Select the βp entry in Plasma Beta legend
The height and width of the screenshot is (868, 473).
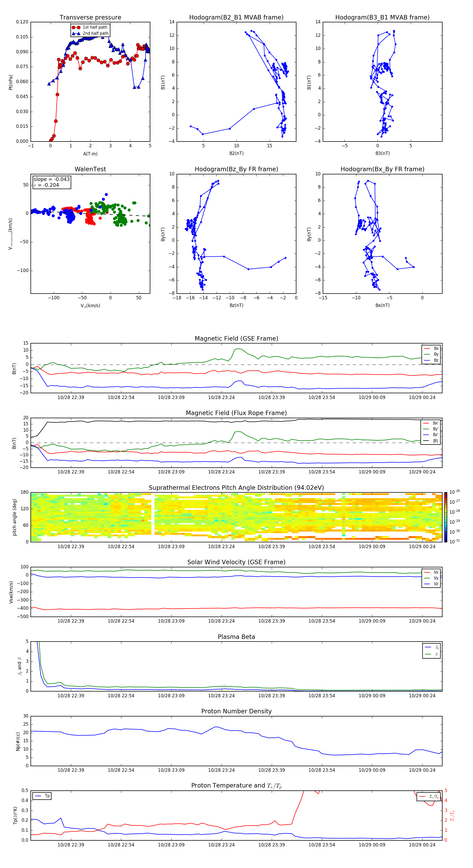431,647
